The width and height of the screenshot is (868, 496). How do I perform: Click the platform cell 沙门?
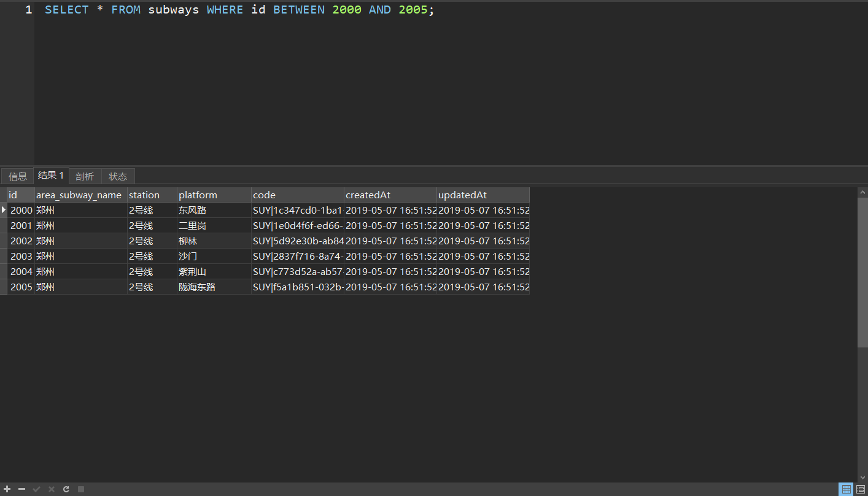coord(214,257)
